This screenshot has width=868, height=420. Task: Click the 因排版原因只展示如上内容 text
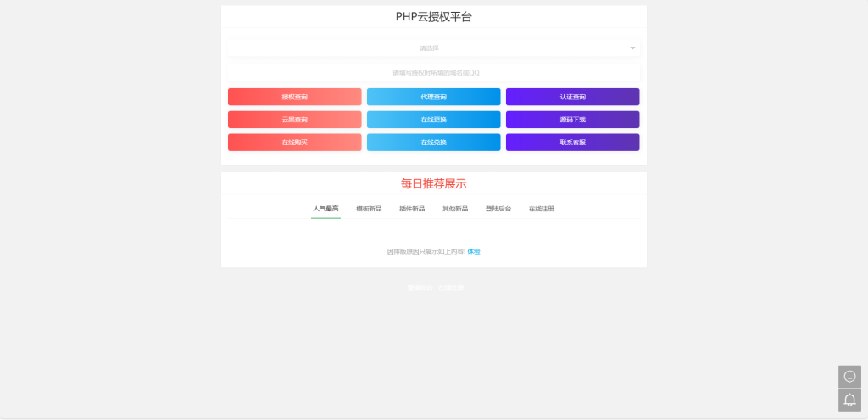(426, 251)
